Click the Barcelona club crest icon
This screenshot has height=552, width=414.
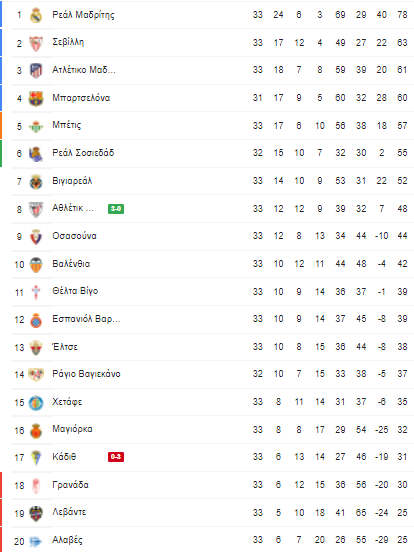(x=36, y=98)
